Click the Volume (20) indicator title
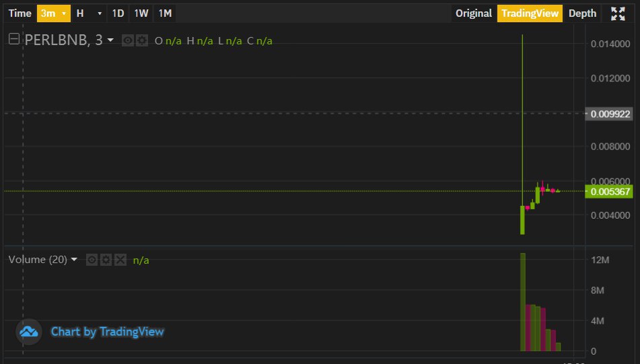The height and width of the screenshot is (364, 640). tap(38, 259)
